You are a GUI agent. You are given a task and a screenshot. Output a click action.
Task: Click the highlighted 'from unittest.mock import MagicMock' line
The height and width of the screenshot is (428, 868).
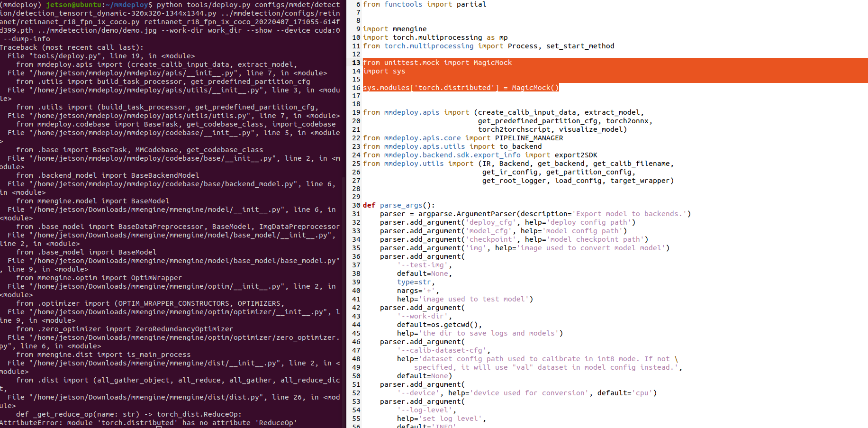437,63
